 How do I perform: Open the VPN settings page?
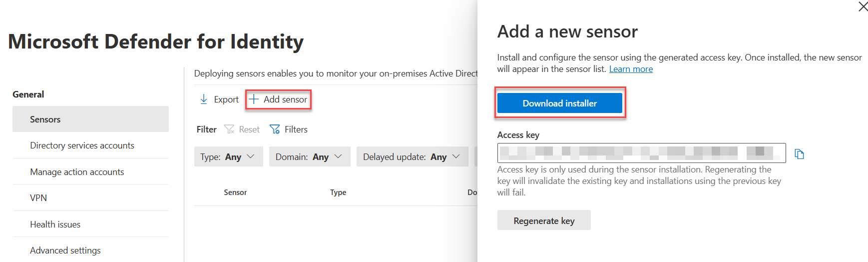[x=38, y=198]
